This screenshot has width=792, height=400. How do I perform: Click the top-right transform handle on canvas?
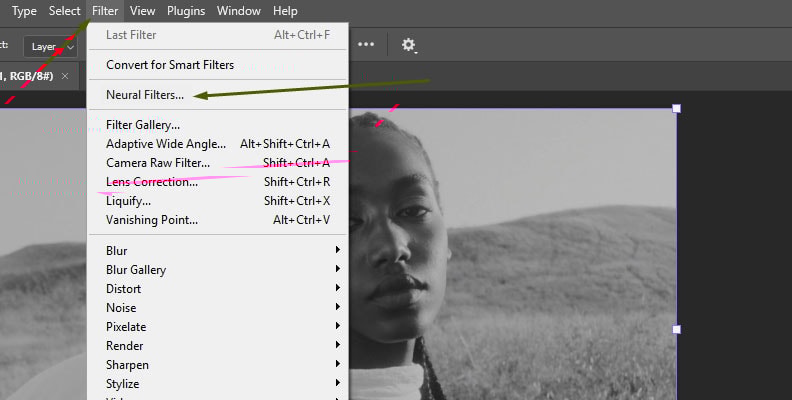[677, 108]
